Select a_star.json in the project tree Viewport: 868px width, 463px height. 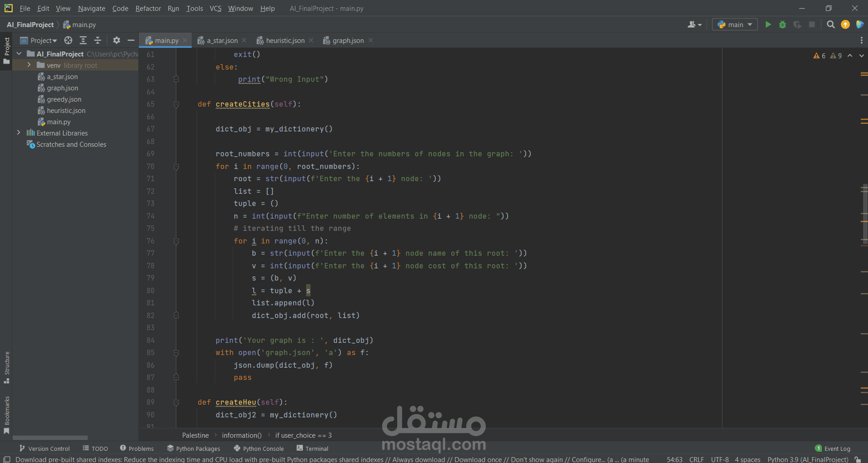(x=57, y=77)
